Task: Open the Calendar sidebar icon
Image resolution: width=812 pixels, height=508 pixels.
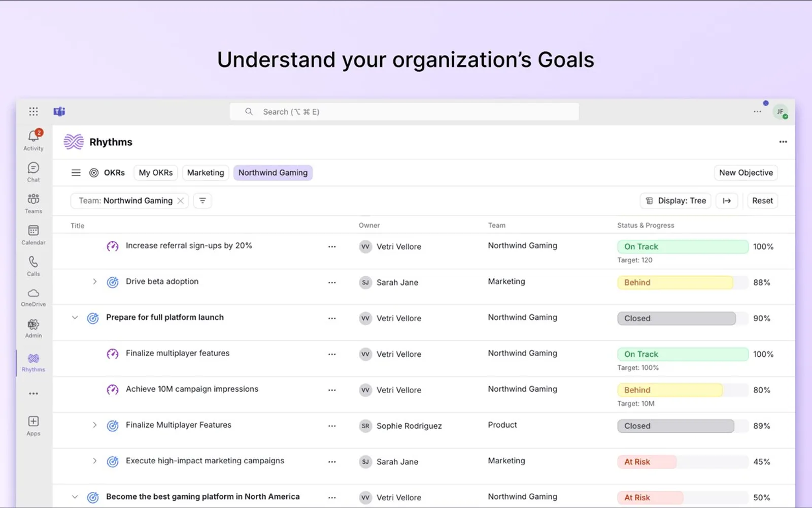Action: pos(33,235)
